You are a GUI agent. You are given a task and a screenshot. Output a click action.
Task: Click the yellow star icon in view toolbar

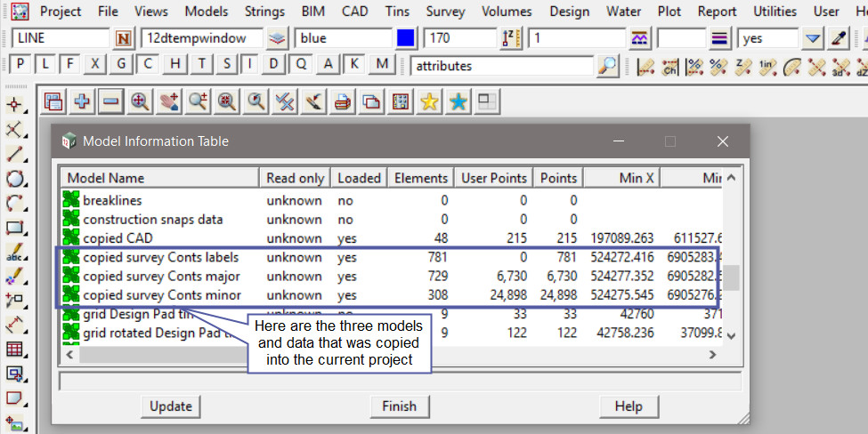[x=429, y=101]
